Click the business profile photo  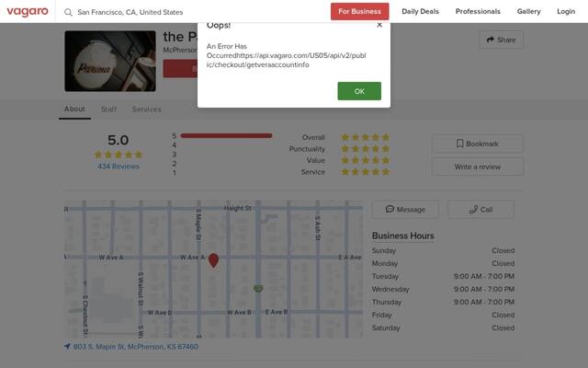point(110,61)
